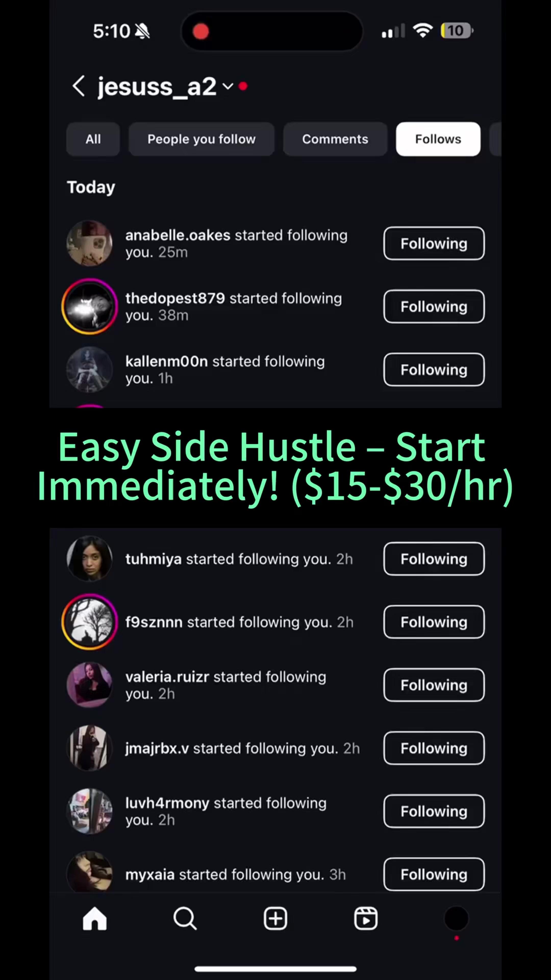
Task: Toggle Following button for tuhmiya
Action: (x=434, y=559)
